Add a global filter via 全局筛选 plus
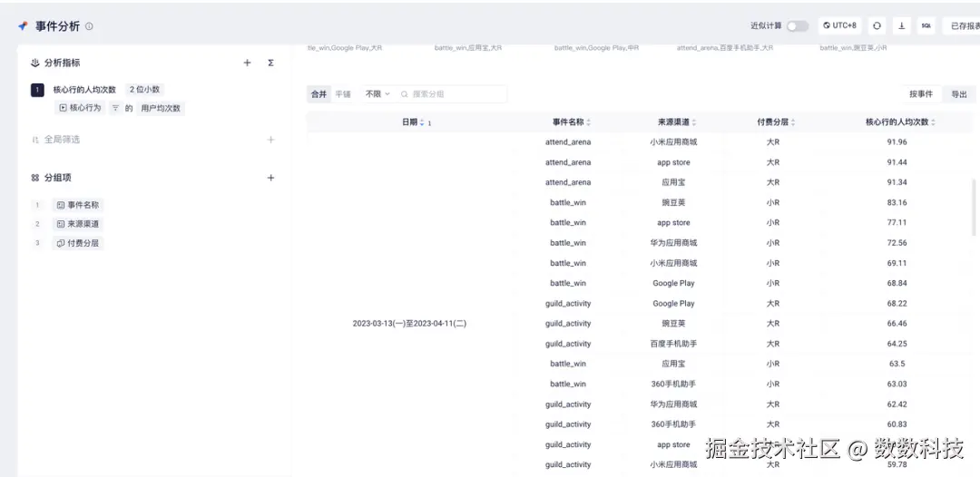This screenshot has width=980, height=477. pos(270,140)
